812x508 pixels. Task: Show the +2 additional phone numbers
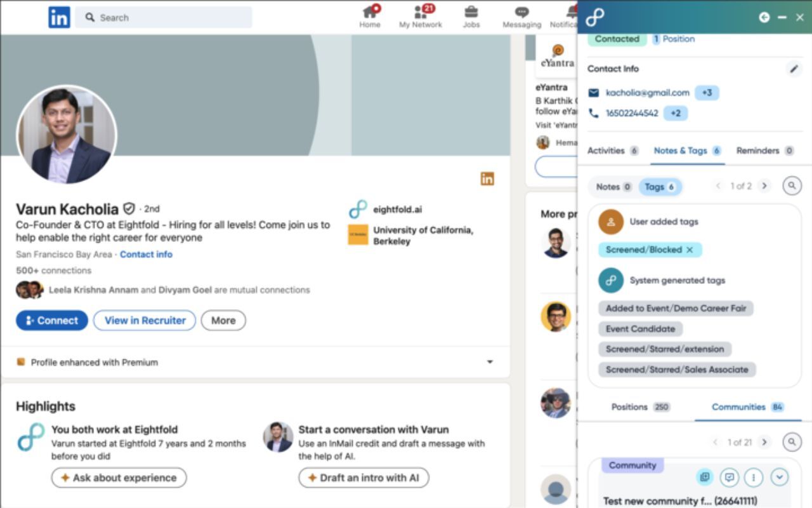pyautogui.click(x=676, y=113)
